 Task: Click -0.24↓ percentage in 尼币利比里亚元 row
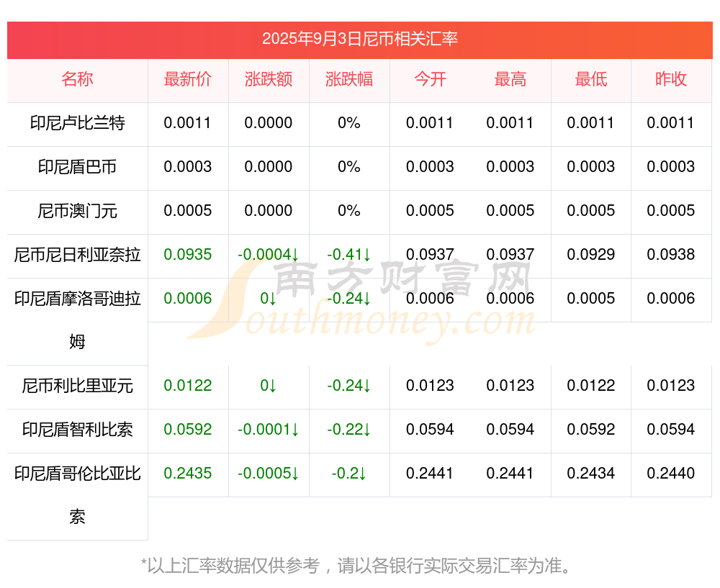click(x=349, y=386)
